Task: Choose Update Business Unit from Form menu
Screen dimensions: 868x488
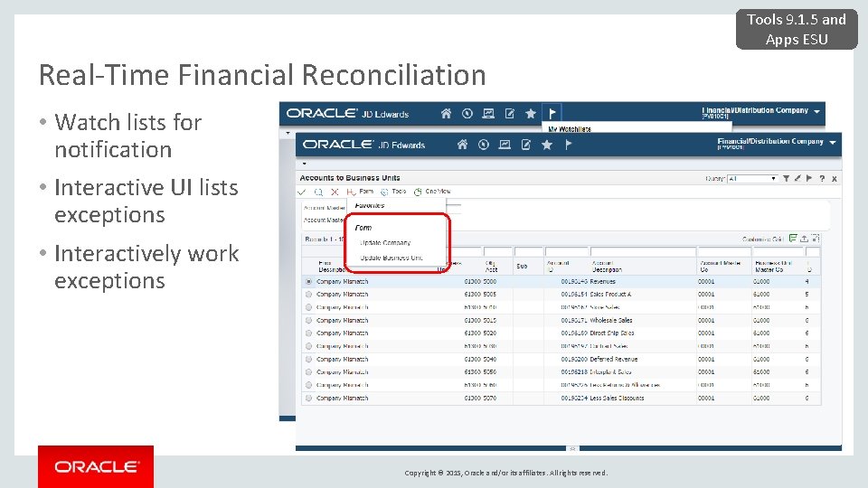Action: 392,258
